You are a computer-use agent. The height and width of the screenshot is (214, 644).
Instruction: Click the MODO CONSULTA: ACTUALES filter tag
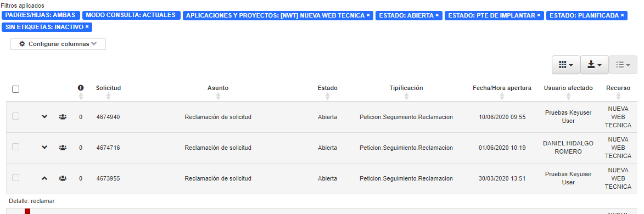131,15
